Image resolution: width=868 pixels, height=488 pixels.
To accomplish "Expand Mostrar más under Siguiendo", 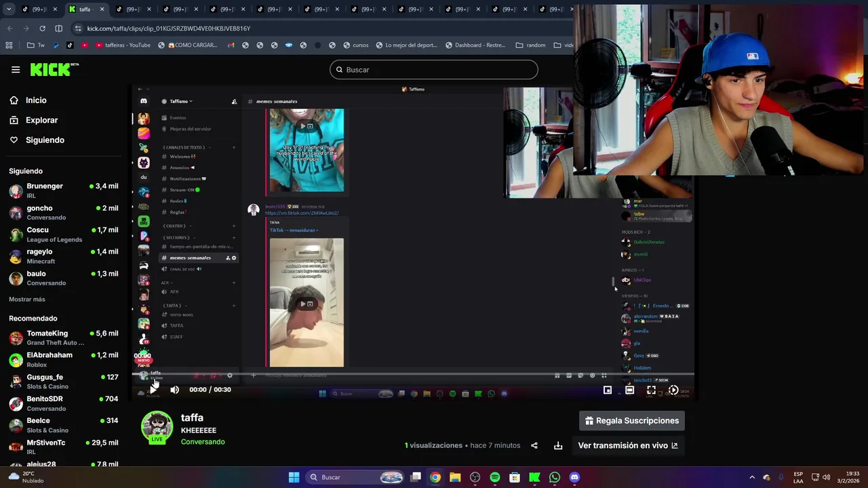I will (x=27, y=299).
